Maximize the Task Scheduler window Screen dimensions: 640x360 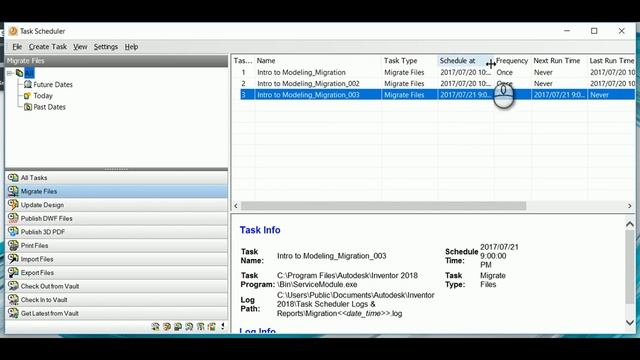(594, 31)
